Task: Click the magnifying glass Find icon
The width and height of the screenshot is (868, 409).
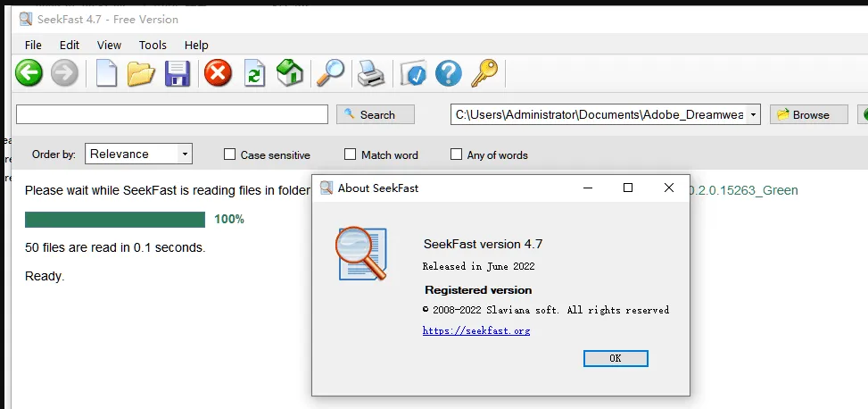Action: 330,73
